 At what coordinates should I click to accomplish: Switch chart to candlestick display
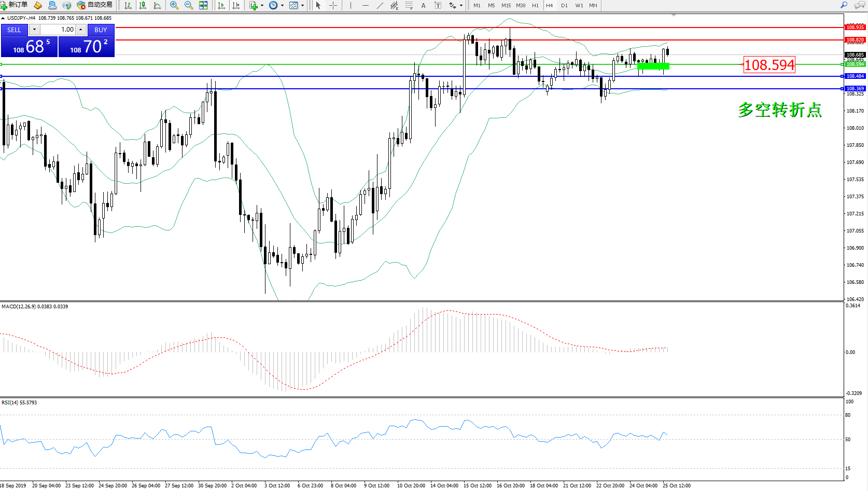pos(143,5)
